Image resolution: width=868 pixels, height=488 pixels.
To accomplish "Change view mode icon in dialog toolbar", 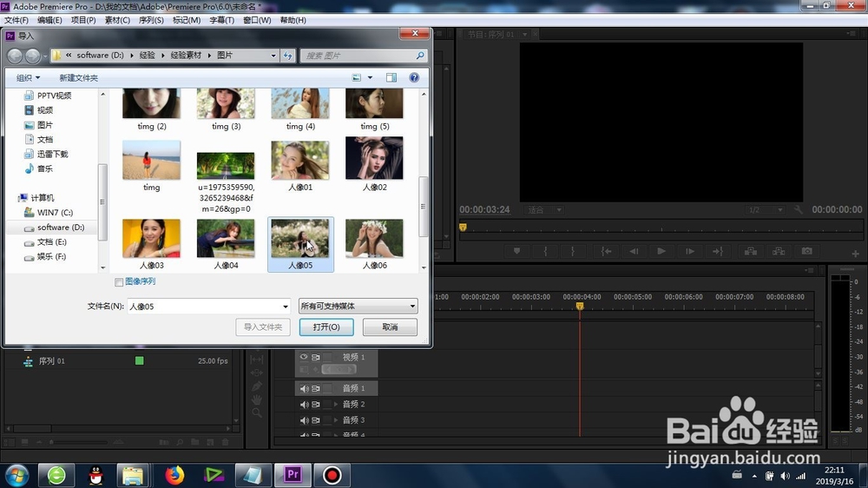I will pyautogui.click(x=357, y=77).
